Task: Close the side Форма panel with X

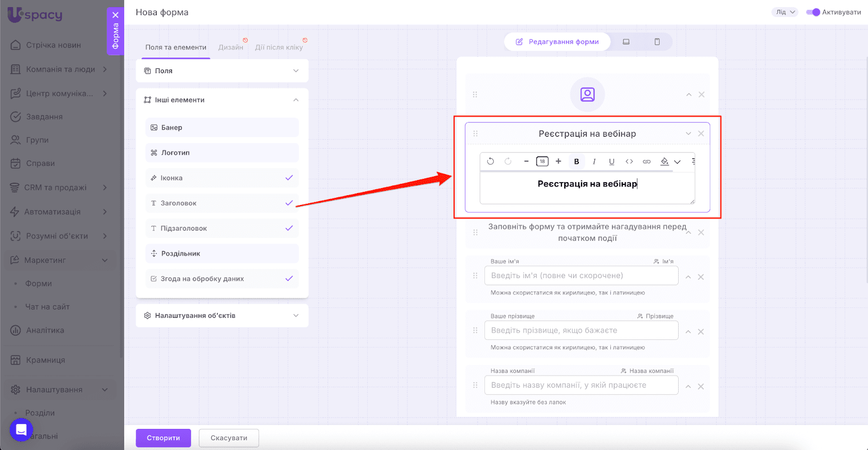Action: coord(116,15)
